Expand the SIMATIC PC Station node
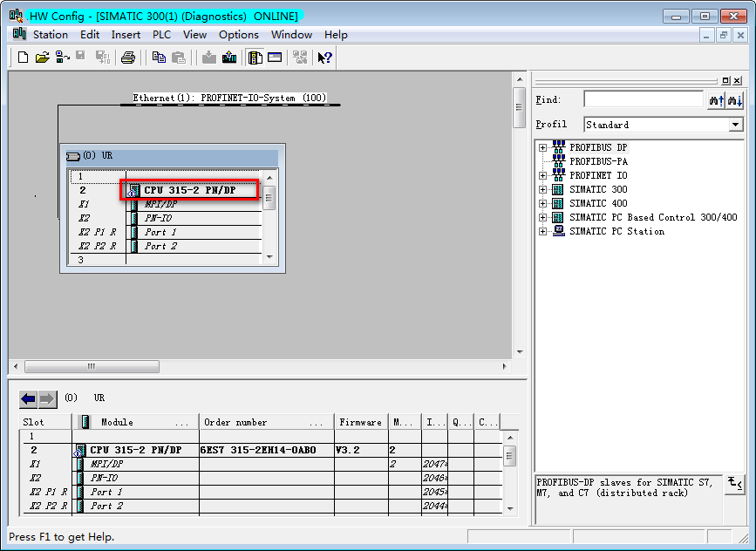Viewport: 756px width, 551px height. [543, 231]
